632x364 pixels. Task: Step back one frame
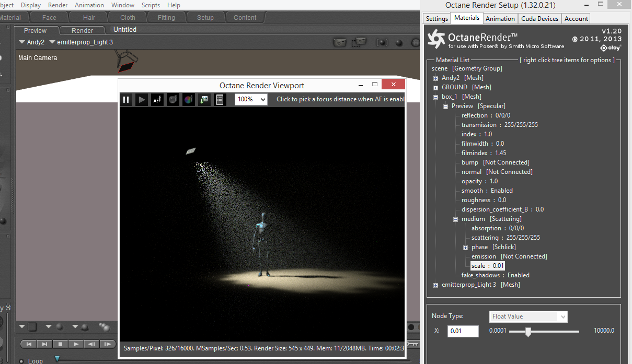point(92,344)
